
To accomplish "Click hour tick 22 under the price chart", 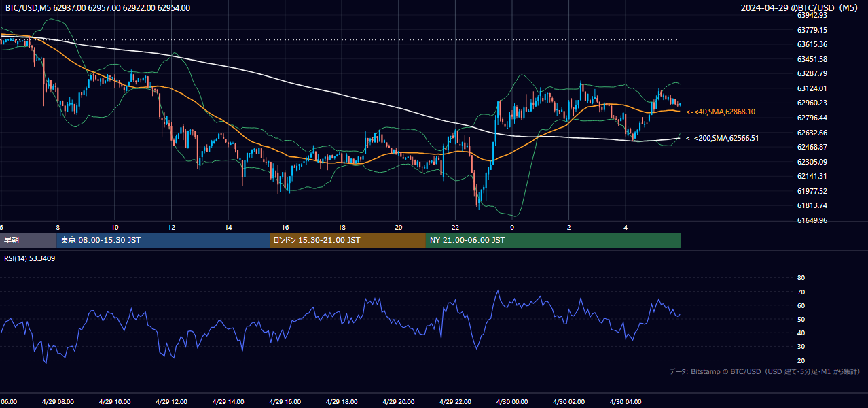I will click(x=455, y=227).
